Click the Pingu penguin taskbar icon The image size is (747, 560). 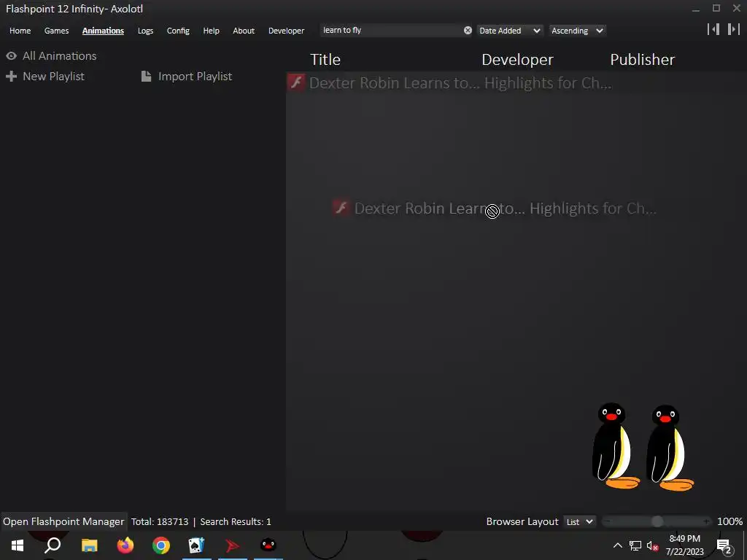click(268, 545)
